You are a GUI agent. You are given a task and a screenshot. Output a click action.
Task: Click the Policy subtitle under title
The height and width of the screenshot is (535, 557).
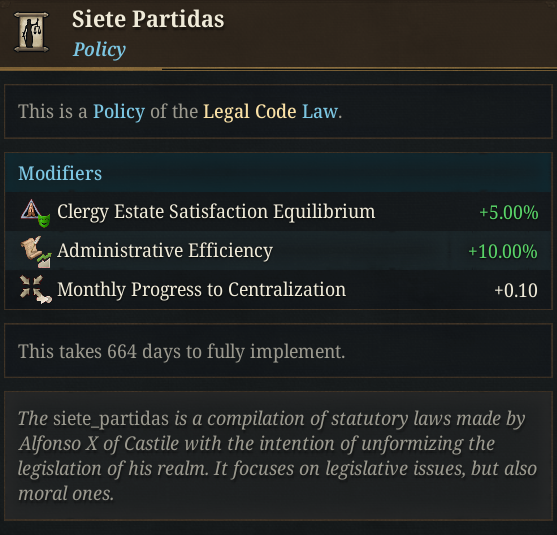(99, 49)
